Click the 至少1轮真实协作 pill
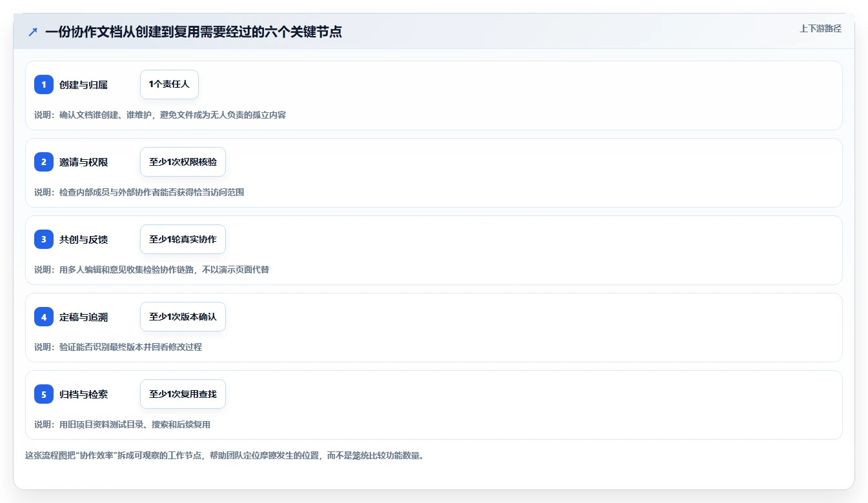Image resolution: width=868 pixels, height=503 pixels. tap(183, 239)
